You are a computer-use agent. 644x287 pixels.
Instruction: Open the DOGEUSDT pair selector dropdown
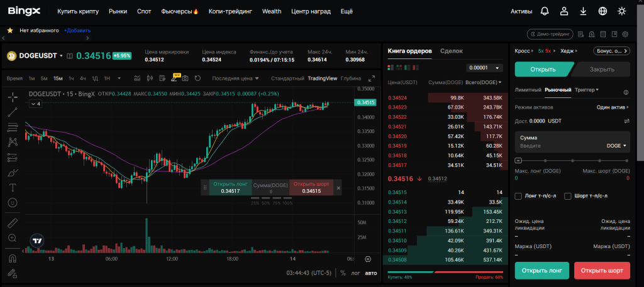[41, 56]
